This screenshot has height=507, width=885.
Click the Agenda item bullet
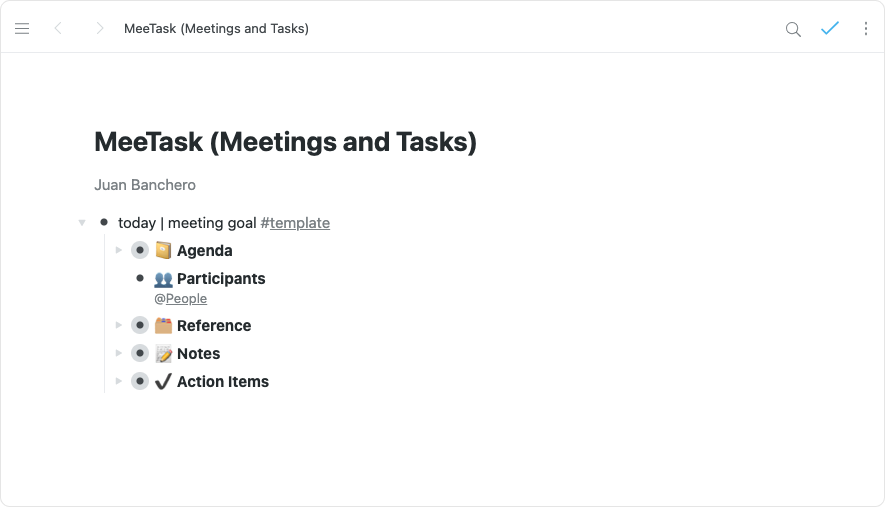tap(140, 250)
